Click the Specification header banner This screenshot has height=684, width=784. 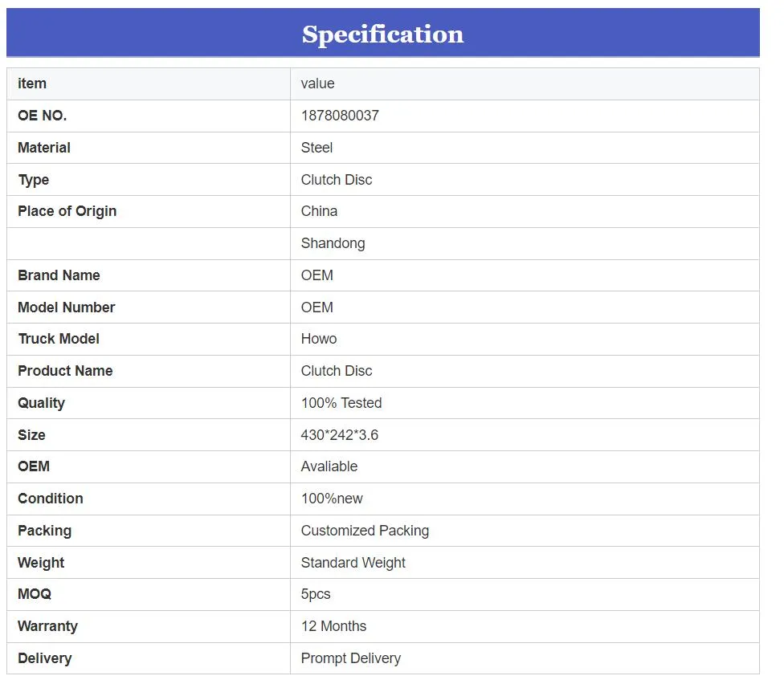[x=382, y=34]
